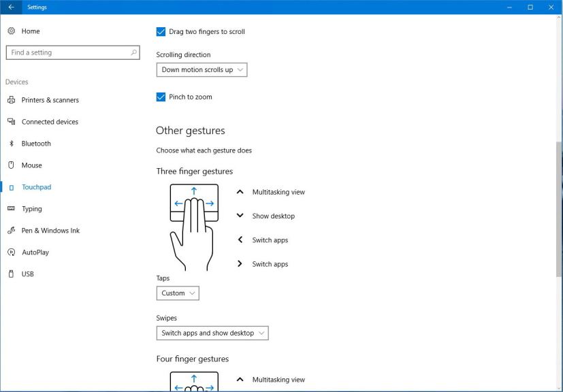This screenshot has height=392, width=563.
Task: Go to Home settings
Action: click(31, 31)
